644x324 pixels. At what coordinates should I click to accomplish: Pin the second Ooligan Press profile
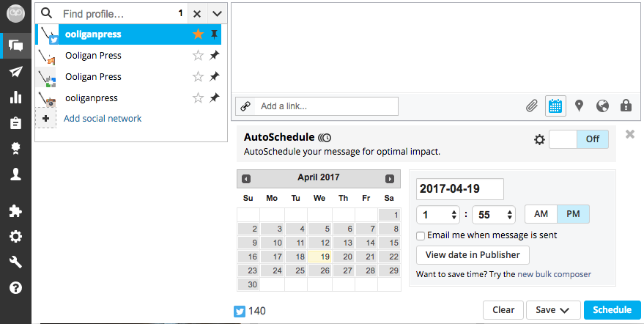point(215,76)
